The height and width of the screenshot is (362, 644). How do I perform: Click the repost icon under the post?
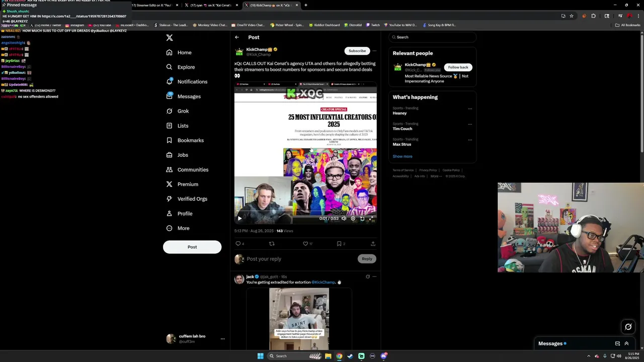tap(272, 243)
